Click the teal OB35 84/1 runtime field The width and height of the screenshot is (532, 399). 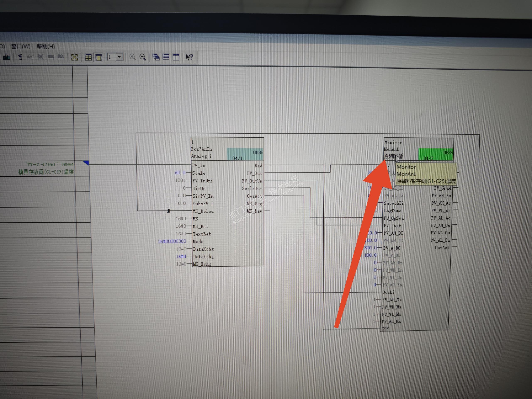tap(245, 154)
